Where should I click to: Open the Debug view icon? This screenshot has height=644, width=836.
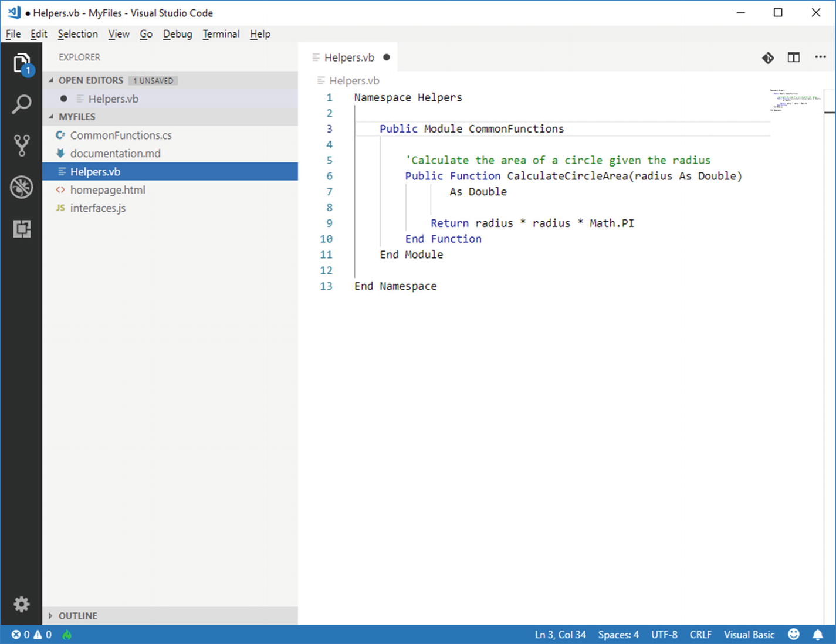[x=22, y=187]
